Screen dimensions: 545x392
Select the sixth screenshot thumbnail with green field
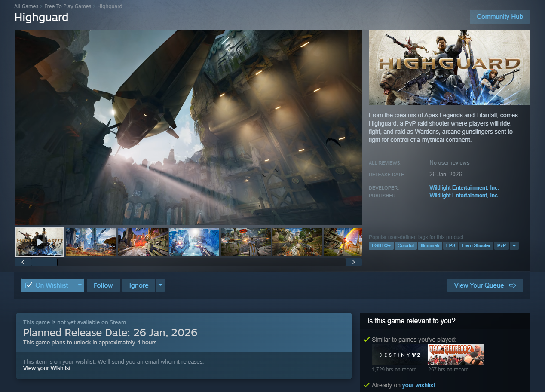pyautogui.click(x=297, y=242)
